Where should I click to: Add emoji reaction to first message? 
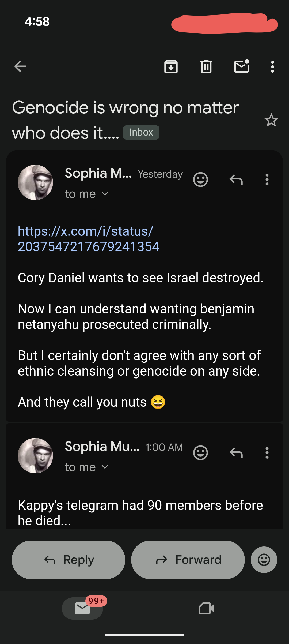[200, 179]
